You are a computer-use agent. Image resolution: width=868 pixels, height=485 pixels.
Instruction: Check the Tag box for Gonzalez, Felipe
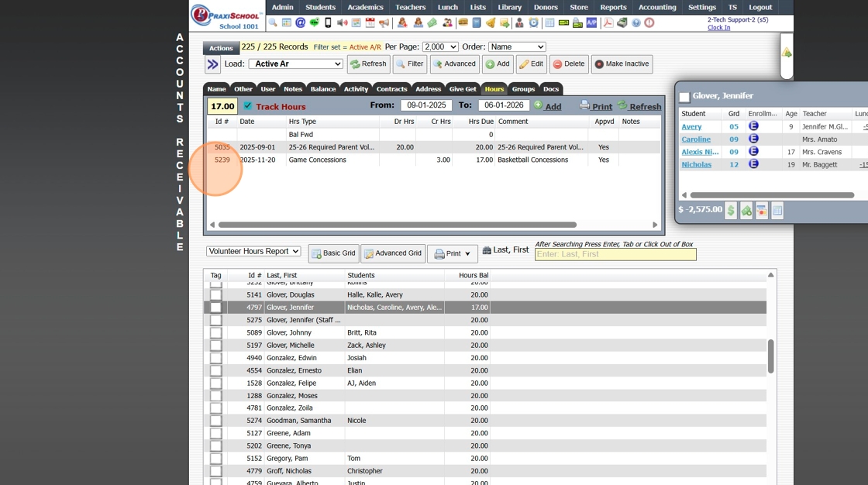[216, 384]
